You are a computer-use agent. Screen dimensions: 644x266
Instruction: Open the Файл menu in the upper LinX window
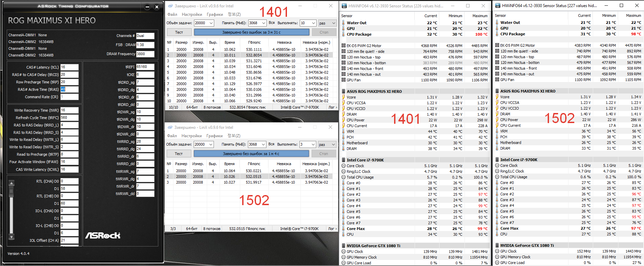coord(172,14)
